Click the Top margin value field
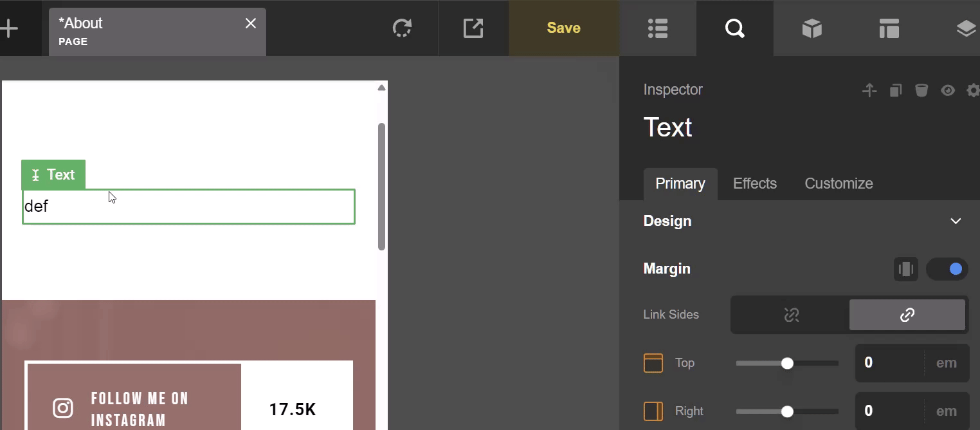The height and width of the screenshot is (430, 980). pos(889,363)
